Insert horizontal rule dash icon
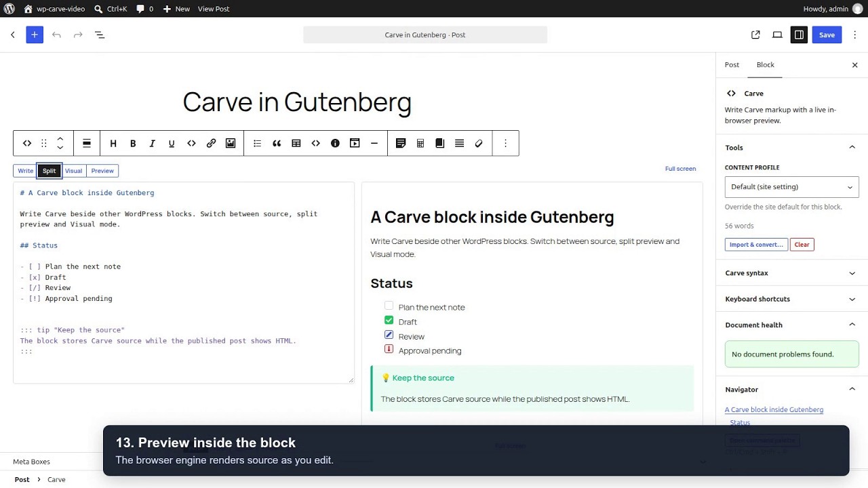The image size is (868, 488). [374, 143]
